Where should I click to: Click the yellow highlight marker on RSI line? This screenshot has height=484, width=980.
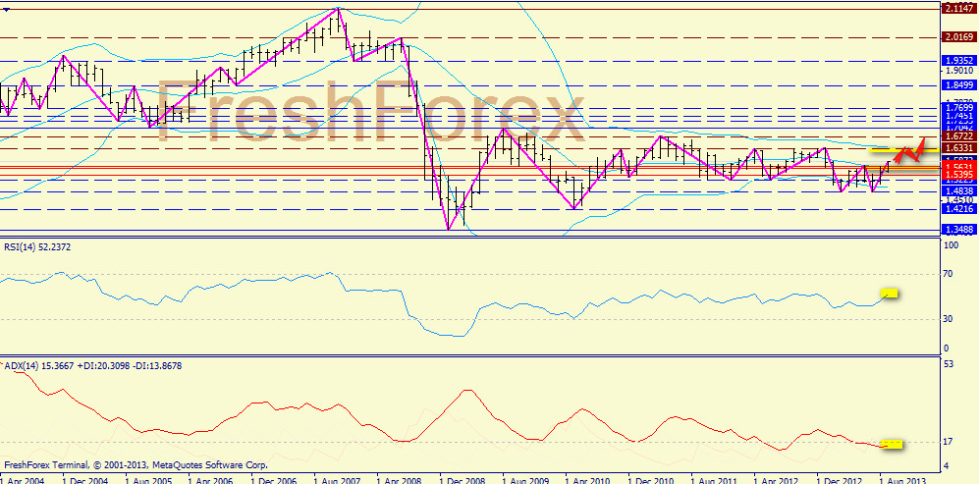click(891, 293)
